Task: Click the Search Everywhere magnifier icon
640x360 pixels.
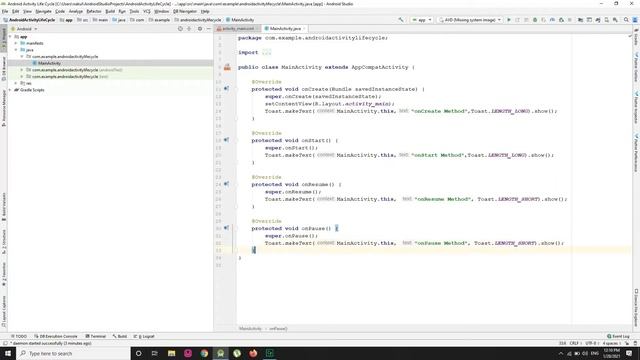Action: coord(626,20)
